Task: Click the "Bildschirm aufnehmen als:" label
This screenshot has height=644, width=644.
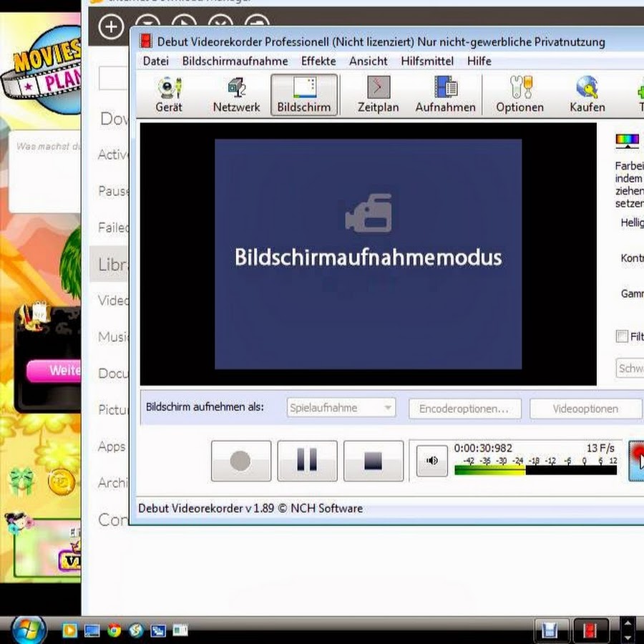Action: pos(205,407)
